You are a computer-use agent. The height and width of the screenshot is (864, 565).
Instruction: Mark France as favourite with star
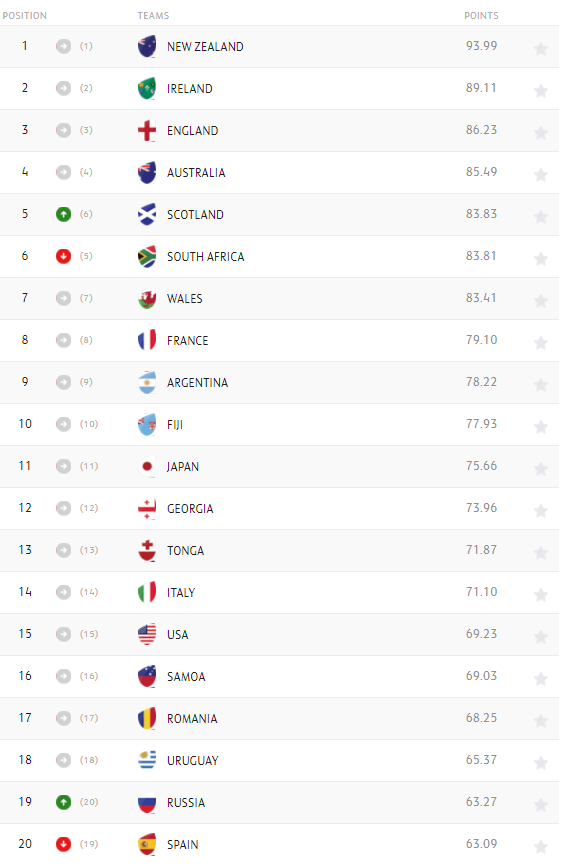[x=541, y=342]
